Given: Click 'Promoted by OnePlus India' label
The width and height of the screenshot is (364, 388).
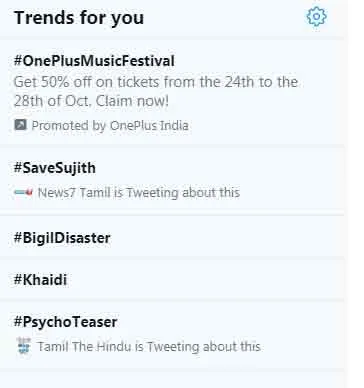Looking at the screenshot, I should tap(110, 125).
